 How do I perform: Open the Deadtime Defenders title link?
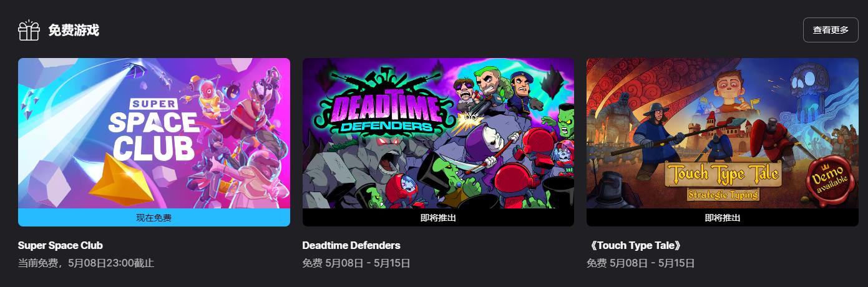[351, 245]
